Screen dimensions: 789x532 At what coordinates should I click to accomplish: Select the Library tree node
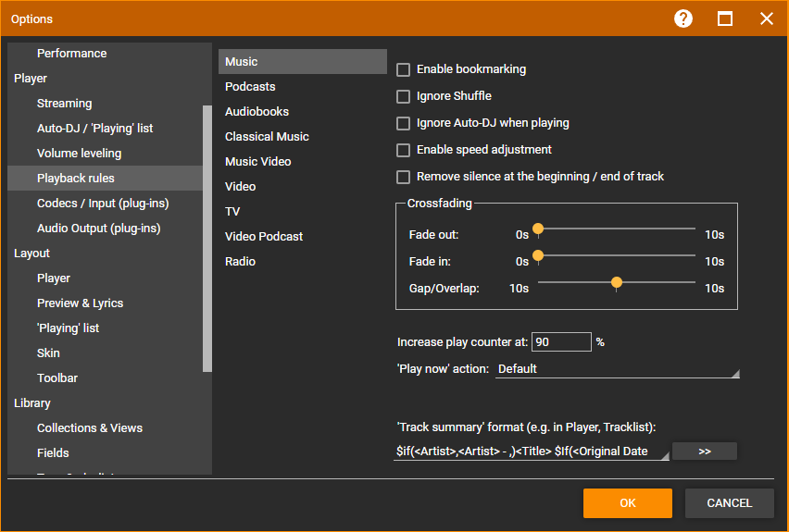click(106, 402)
